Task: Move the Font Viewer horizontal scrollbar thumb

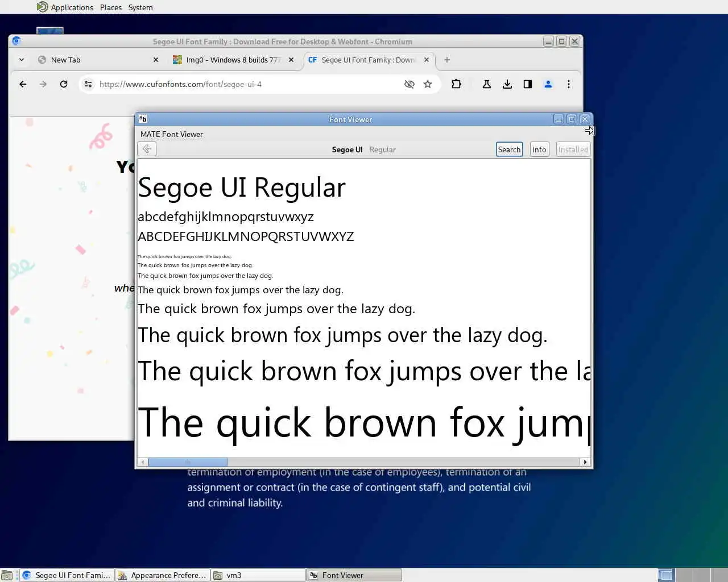Action: tap(188, 462)
